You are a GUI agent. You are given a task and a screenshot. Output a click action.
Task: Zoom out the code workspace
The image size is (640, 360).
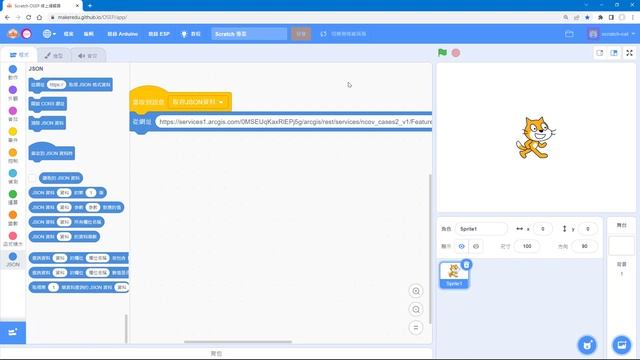coord(416,309)
